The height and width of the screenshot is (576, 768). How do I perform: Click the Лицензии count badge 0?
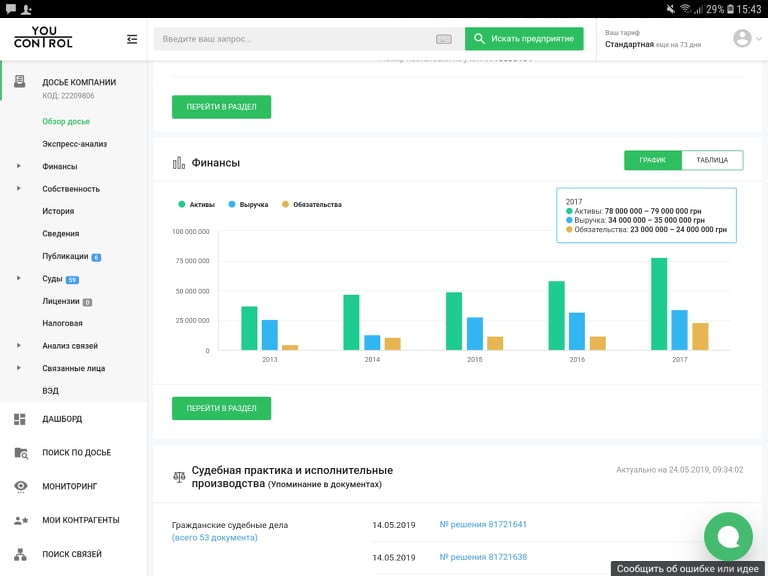coord(87,302)
